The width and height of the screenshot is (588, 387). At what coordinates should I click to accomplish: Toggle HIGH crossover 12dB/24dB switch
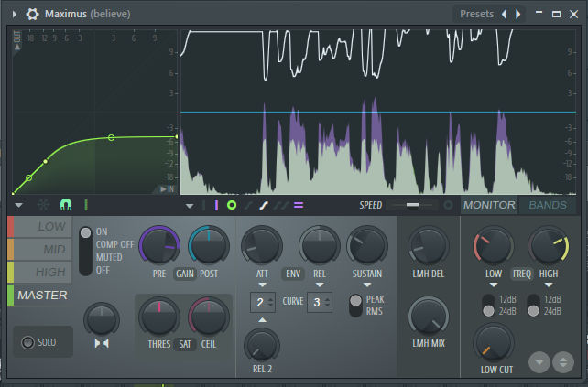(x=533, y=306)
